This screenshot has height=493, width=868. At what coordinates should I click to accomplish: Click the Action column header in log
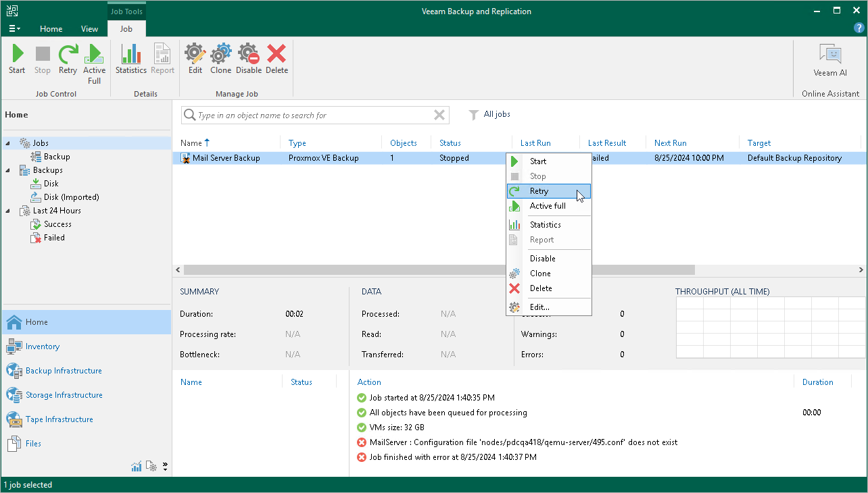tap(369, 382)
